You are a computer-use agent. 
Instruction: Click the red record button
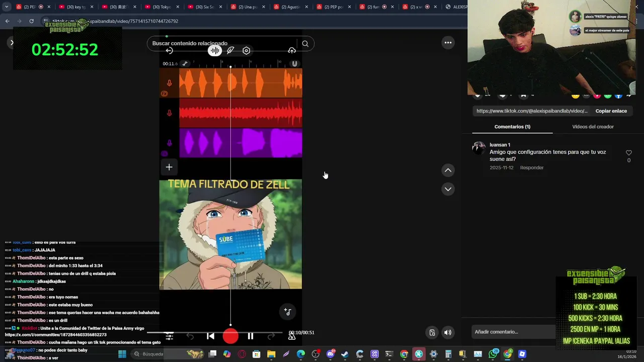(230, 336)
